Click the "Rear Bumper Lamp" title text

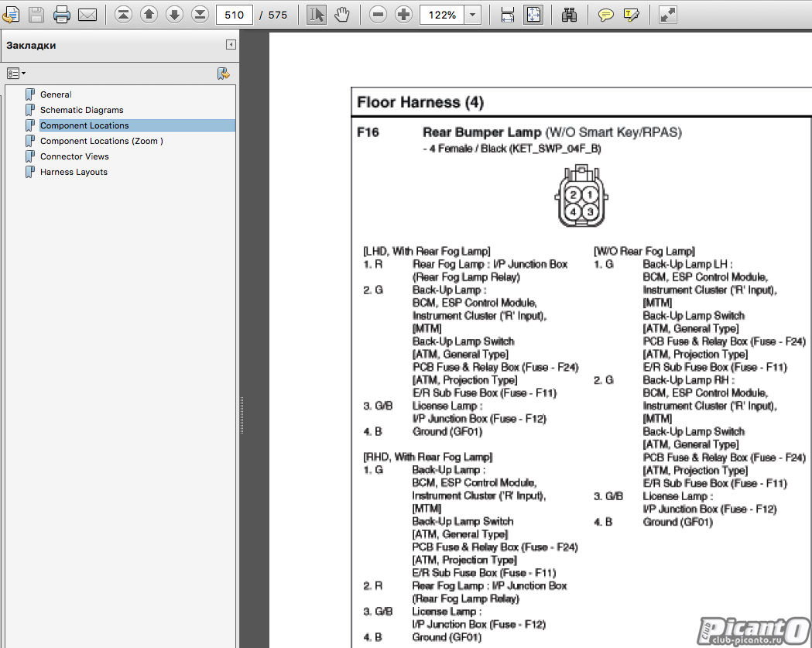[481, 132]
